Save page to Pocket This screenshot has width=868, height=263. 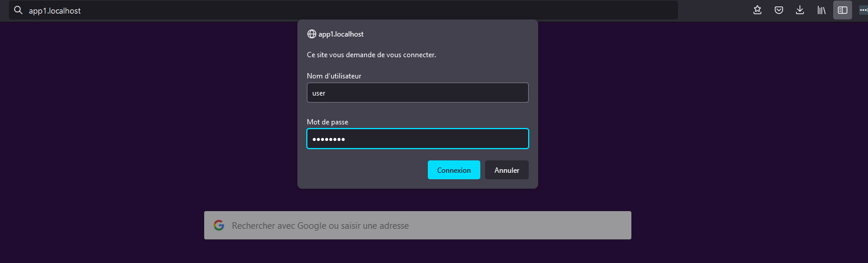[779, 10]
